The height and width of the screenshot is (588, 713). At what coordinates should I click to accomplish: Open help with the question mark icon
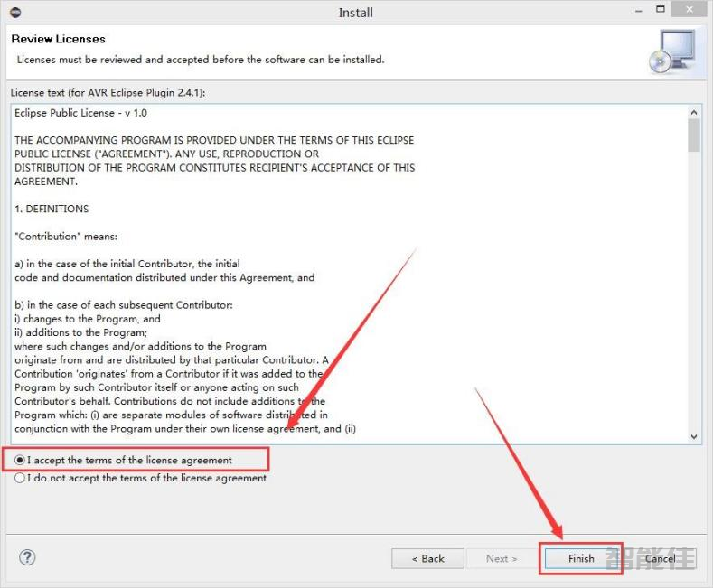tap(27, 557)
